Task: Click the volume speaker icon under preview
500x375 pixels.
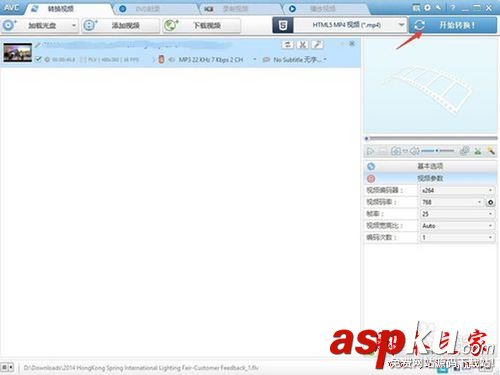Action: pos(414,151)
